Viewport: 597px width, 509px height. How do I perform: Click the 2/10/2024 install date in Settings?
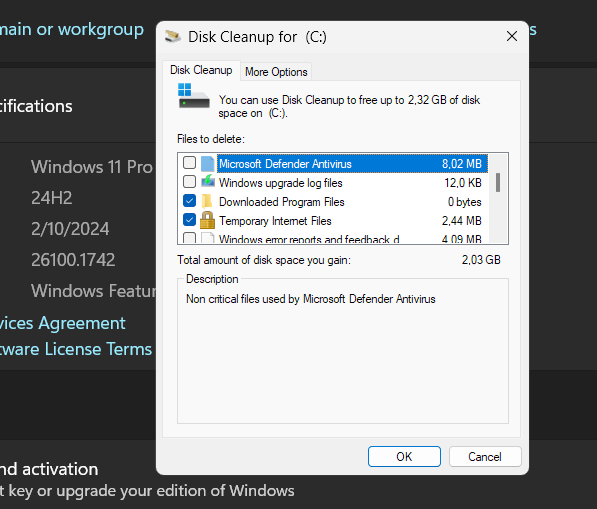coord(70,229)
